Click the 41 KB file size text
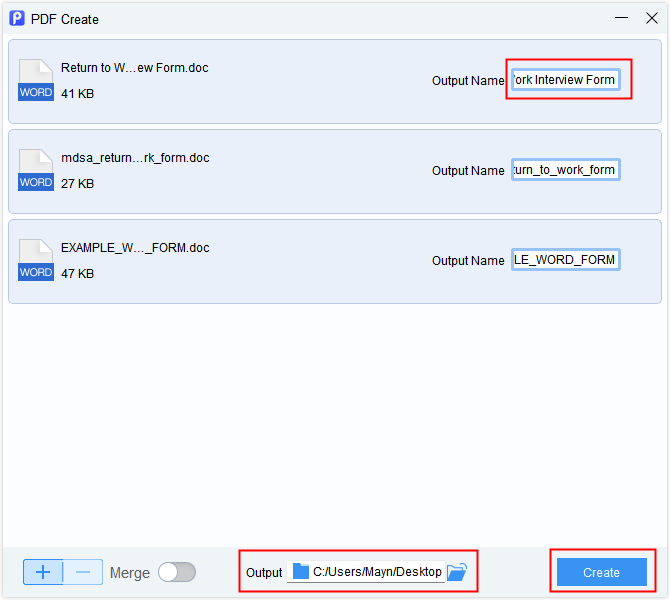Screen dimensions: 670x600 pyautogui.click(x=77, y=94)
